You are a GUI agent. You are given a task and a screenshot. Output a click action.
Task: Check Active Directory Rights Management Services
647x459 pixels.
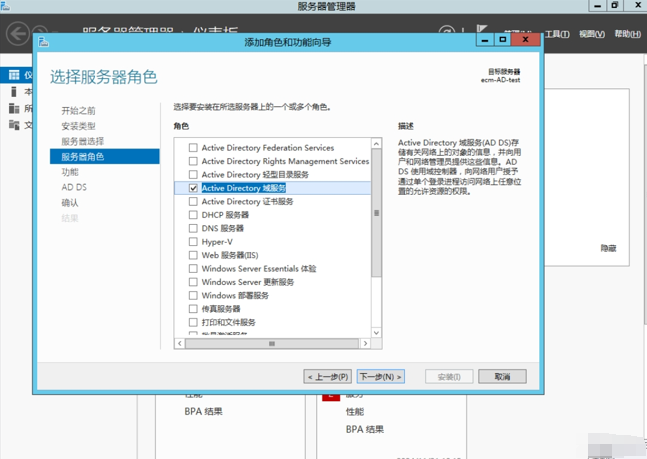tap(193, 161)
